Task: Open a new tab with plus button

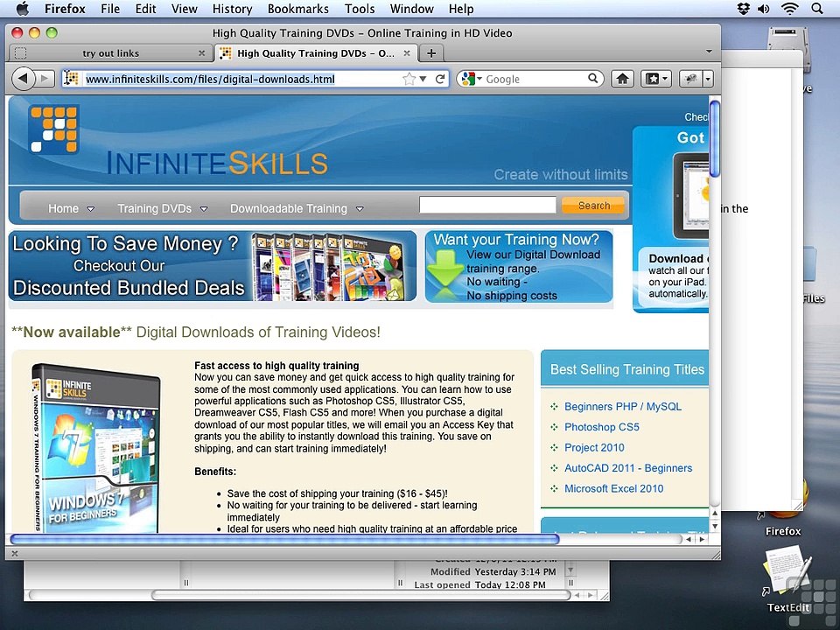Action: pyautogui.click(x=431, y=53)
